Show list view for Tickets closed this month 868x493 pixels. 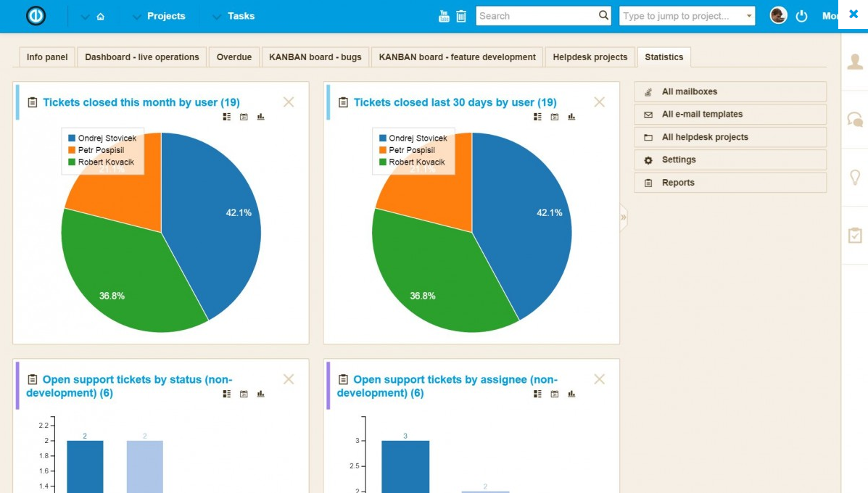[227, 117]
